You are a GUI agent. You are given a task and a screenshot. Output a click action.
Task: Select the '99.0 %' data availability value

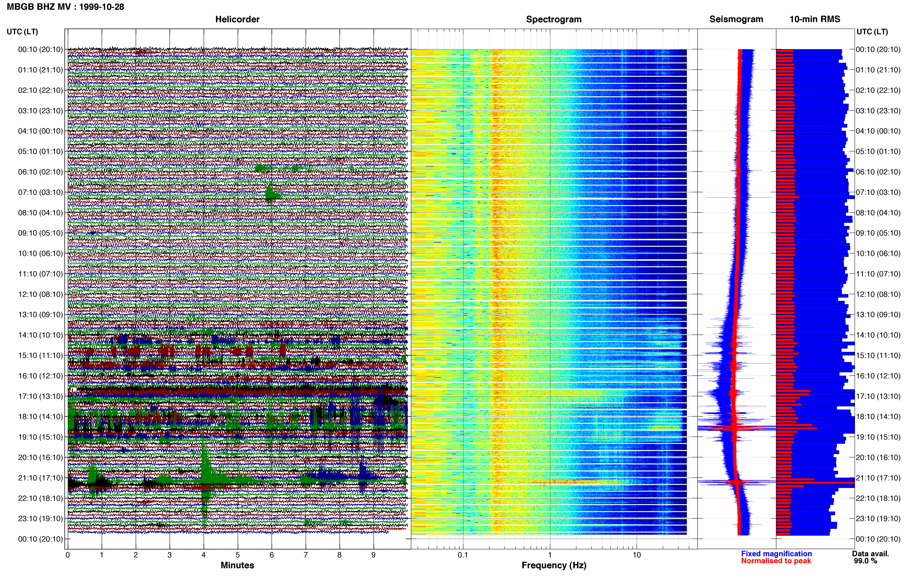click(x=865, y=561)
